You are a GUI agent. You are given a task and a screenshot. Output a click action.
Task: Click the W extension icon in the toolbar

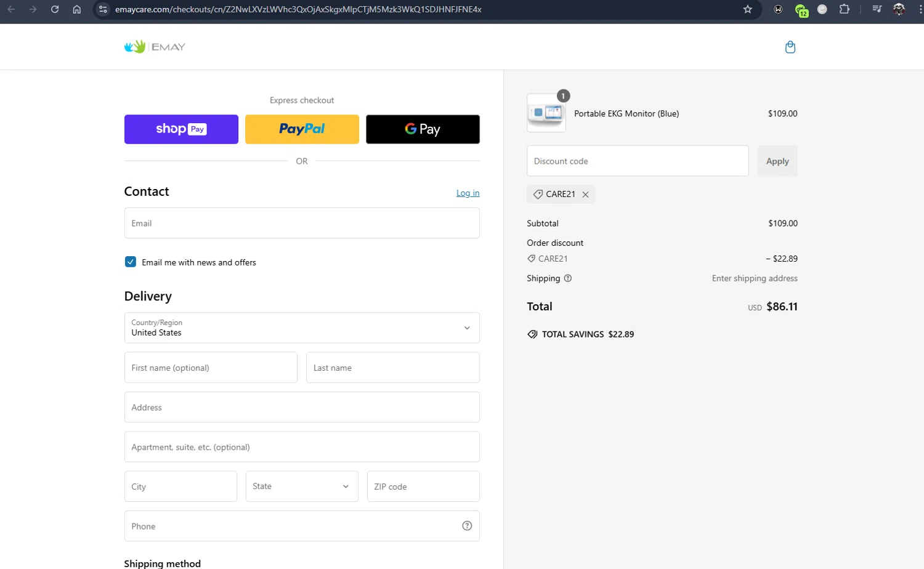tap(779, 9)
